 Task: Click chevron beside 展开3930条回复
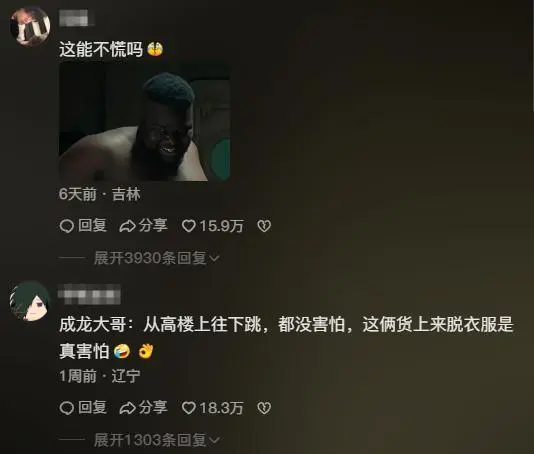[215, 259]
